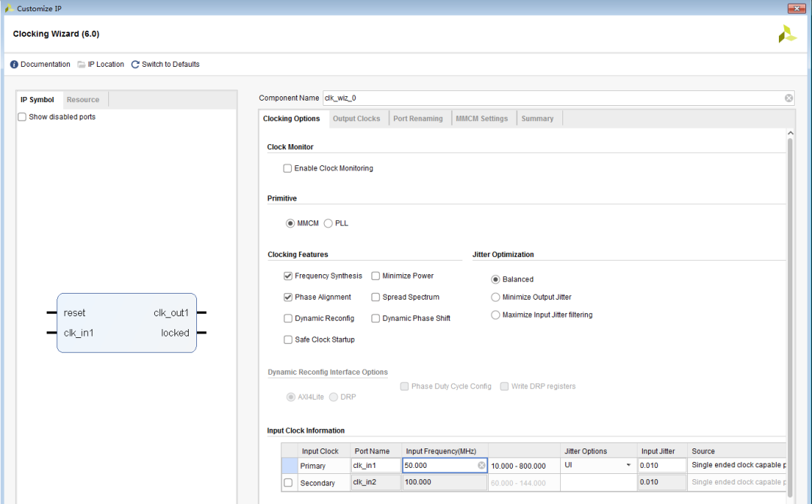Click the Customize IP title bar app icon

click(9, 8)
